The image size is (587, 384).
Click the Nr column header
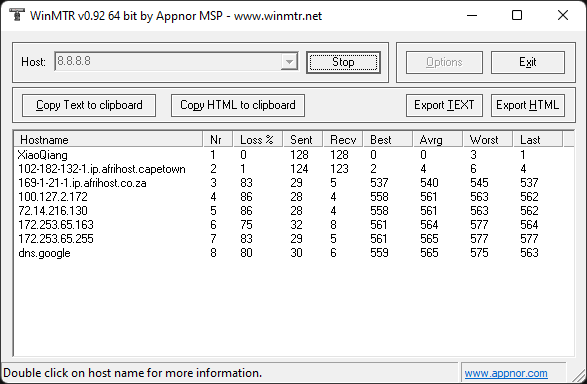[218, 140]
